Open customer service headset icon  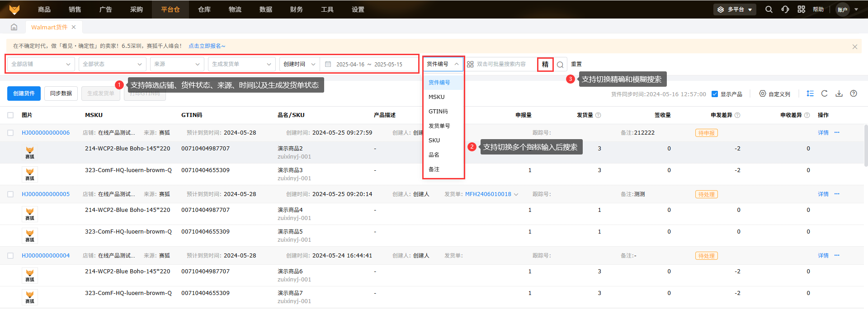point(785,9)
